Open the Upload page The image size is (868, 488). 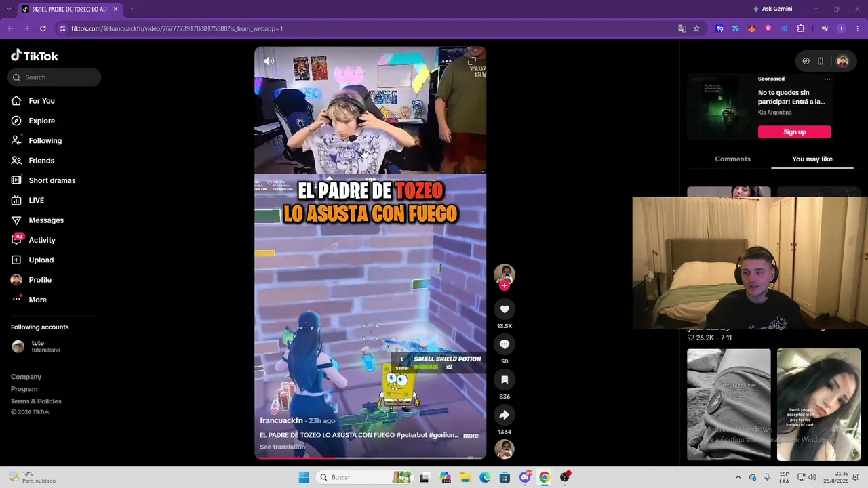pyautogui.click(x=41, y=260)
